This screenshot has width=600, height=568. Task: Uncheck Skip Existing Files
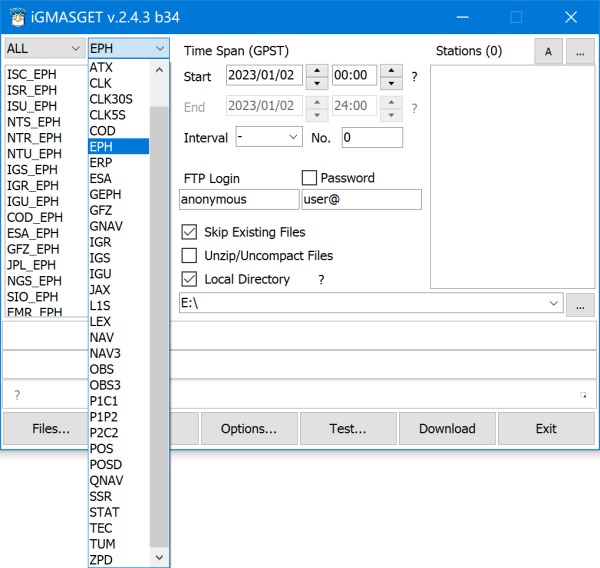pos(189,232)
